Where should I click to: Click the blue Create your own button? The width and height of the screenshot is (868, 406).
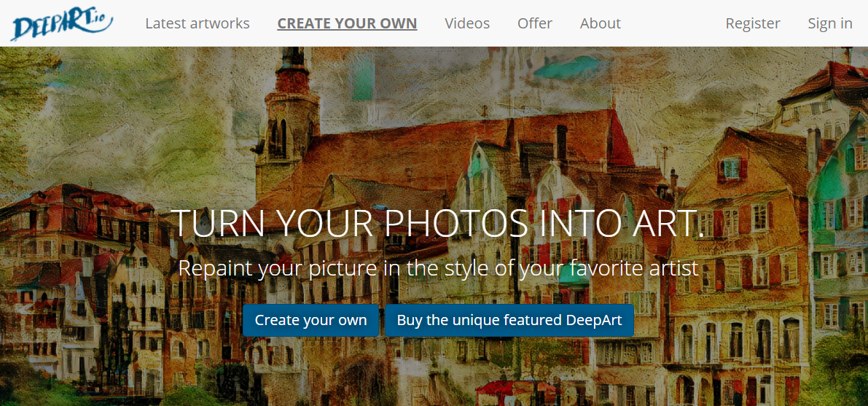(x=310, y=320)
